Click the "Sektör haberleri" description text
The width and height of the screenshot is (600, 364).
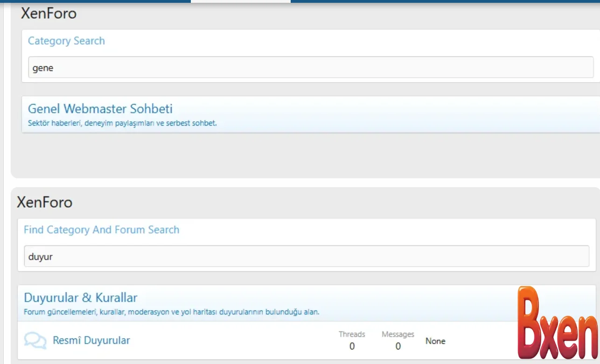(122, 124)
